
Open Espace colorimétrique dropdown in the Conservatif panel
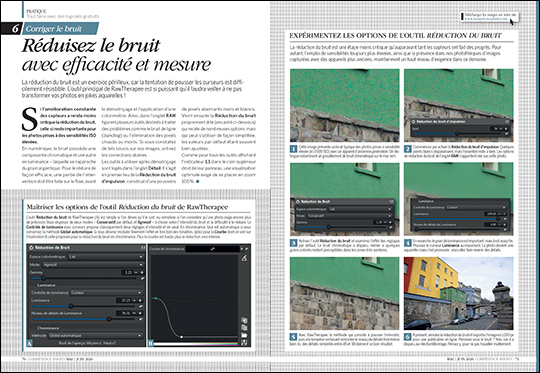(361, 209)
